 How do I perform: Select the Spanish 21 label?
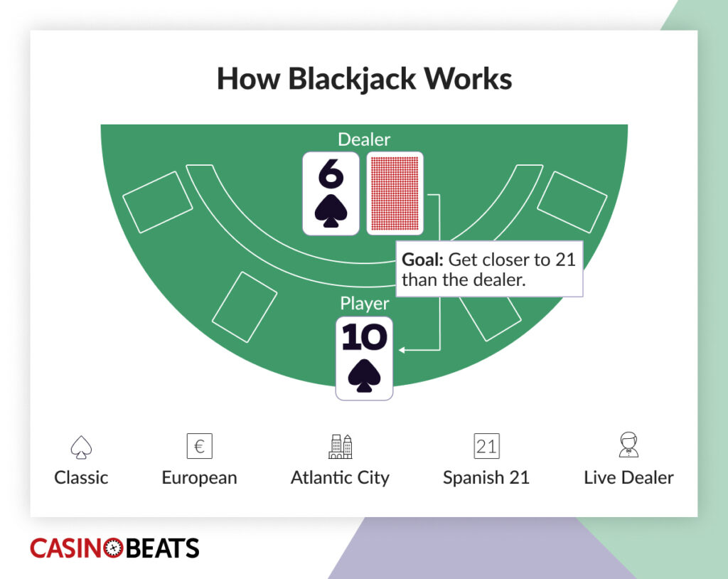(x=486, y=477)
